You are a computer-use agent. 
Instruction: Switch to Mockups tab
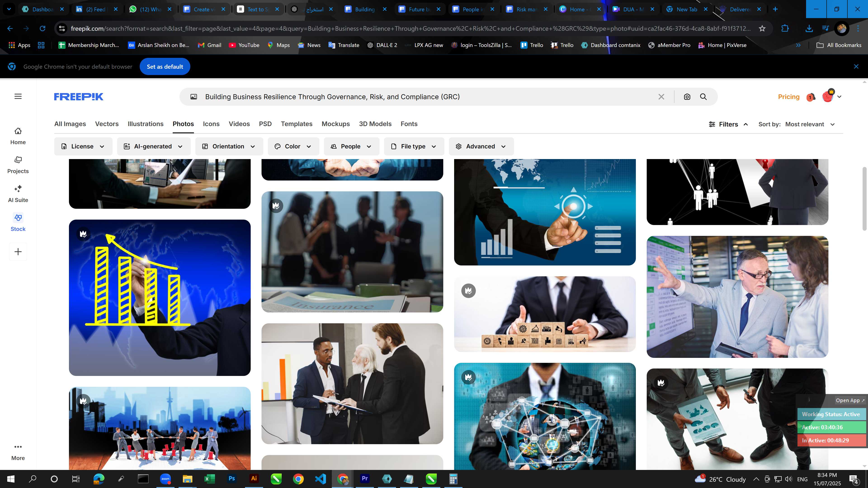point(336,124)
